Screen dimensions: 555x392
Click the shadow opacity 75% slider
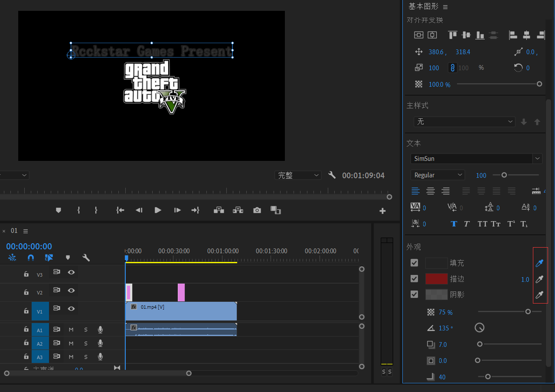510,311
